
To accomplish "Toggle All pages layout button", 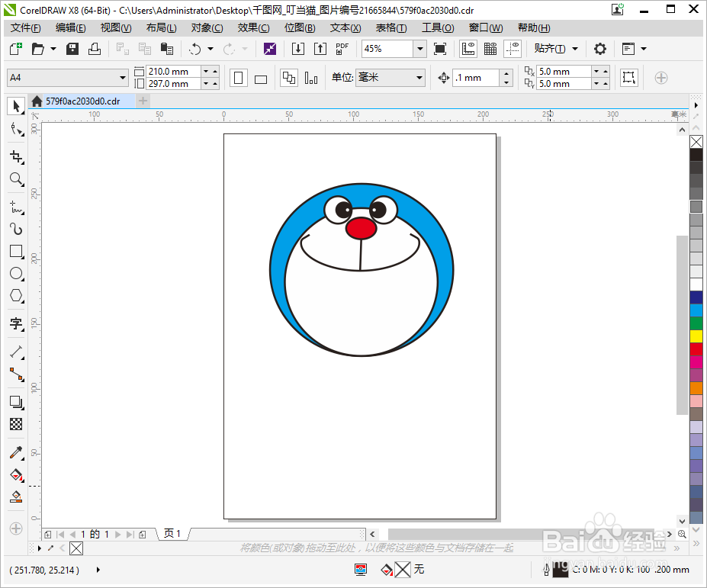I will tap(288, 78).
